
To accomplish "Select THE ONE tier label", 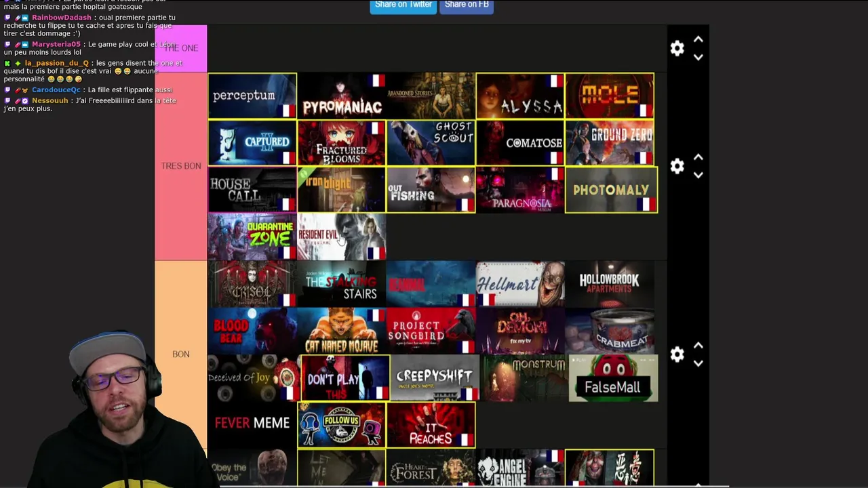I will [181, 48].
